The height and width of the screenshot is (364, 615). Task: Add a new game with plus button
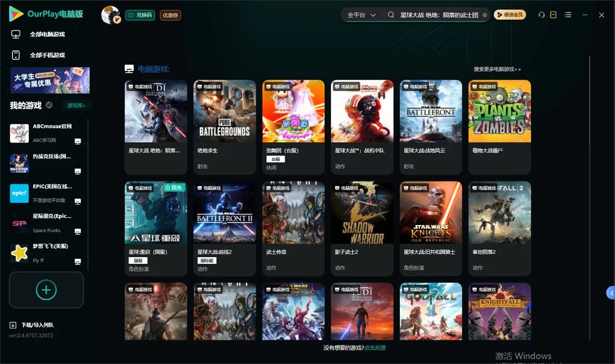coord(46,290)
